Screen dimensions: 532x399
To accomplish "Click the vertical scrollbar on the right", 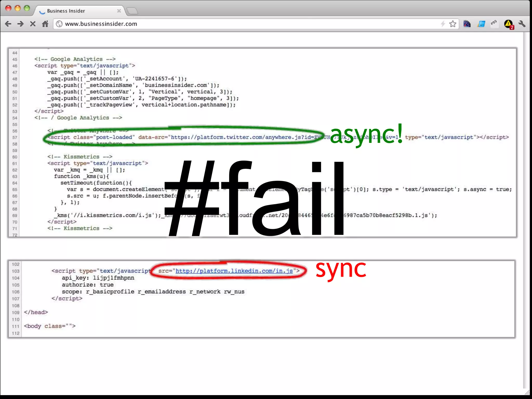I will 526,210.
